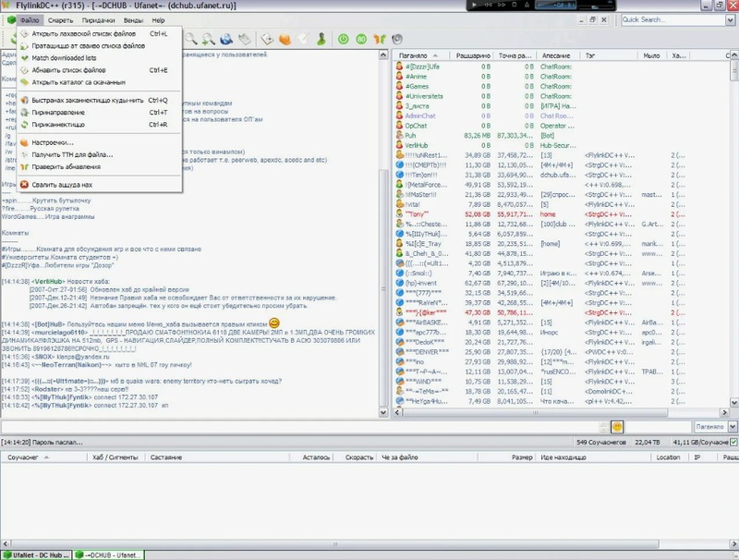Click the butterfly icon in the toolbar
Viewport: 739px width, 560px height.
pyautogui.click(x=379, y=39)
